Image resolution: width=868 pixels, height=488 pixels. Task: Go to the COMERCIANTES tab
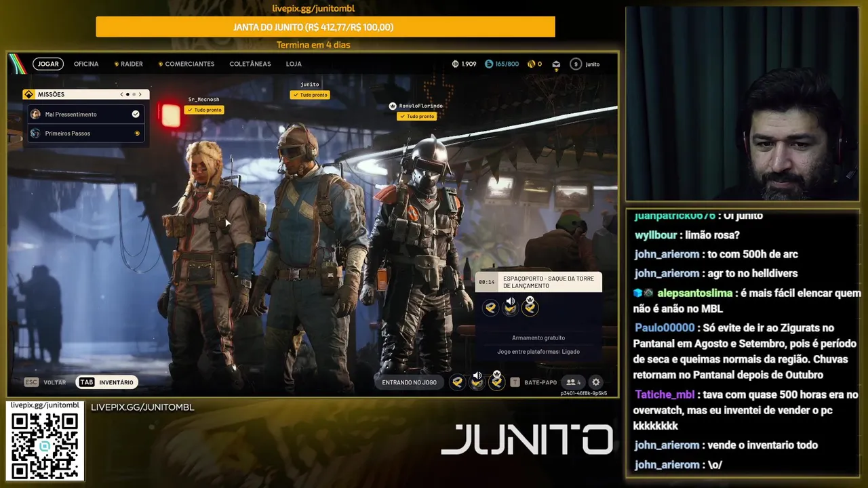pos(186,64)
